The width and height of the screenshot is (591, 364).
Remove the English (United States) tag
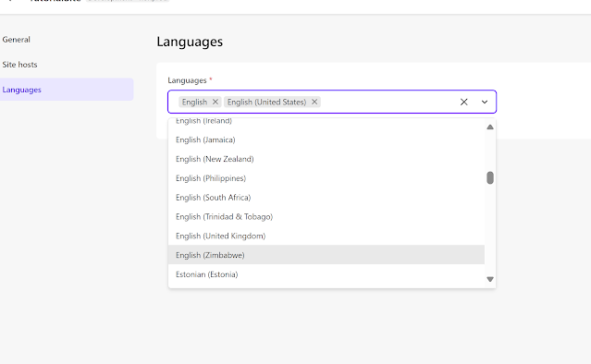(x=314, y=102)
